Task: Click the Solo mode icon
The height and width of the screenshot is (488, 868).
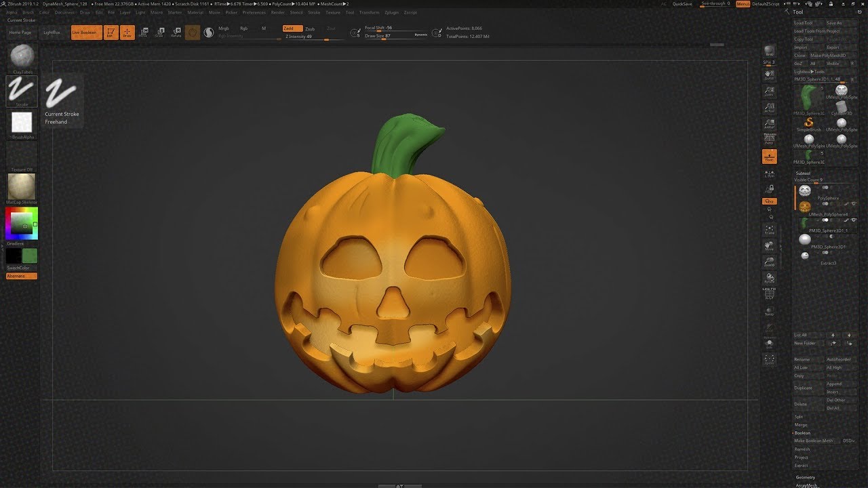Action: (x=769, y=344)
